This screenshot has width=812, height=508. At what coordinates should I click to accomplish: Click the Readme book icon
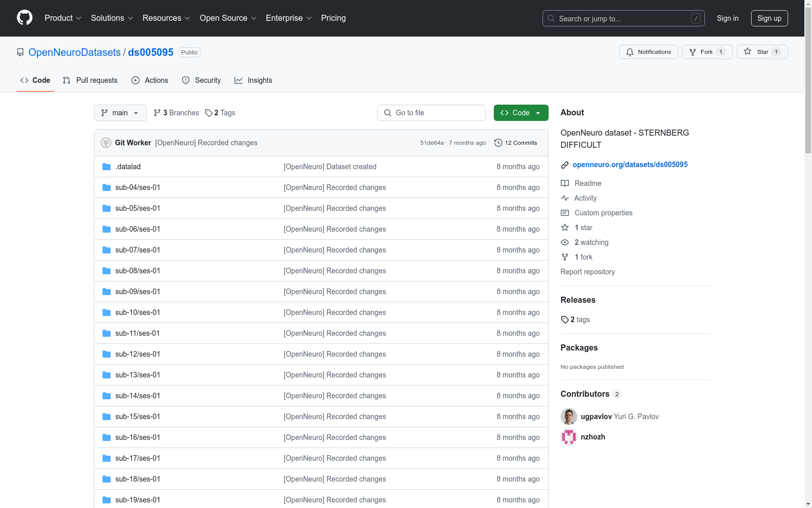click(565, 183)
